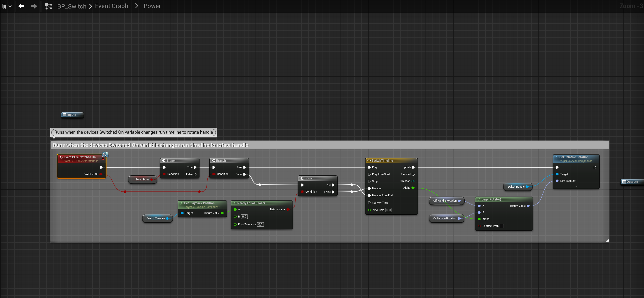Viewport: 644px width, 298px height.
Task: Click the blueprint graph icon before BP_Switch
Action: (49, 6)
